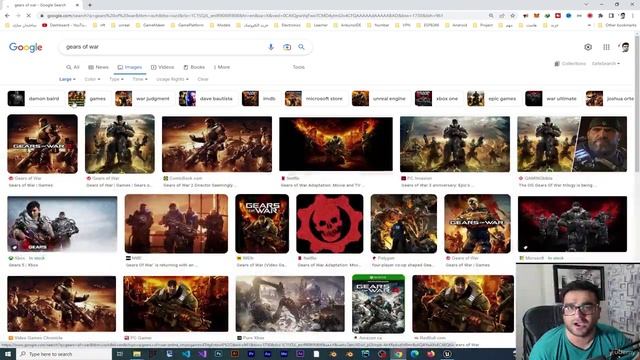Image resolution: width=640 pixels, height=360 pixels.
Task: Open the SafeSearch dropdown
Action: [x=606, y=64]
